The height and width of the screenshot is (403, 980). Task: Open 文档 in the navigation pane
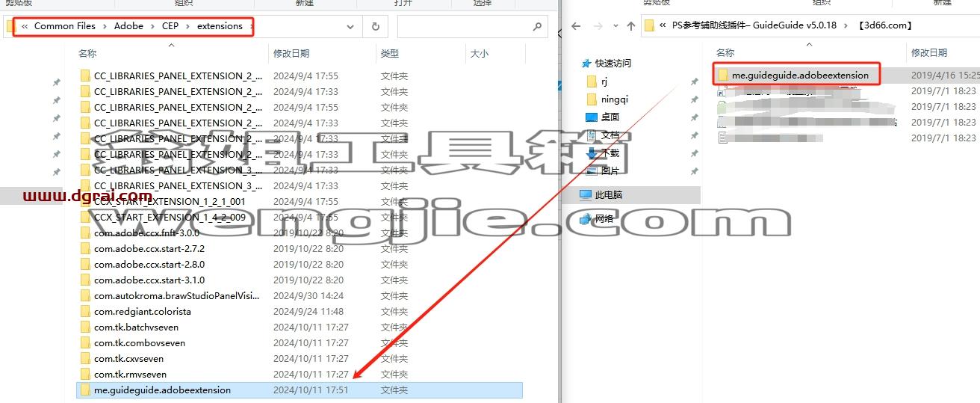point(610,135)
